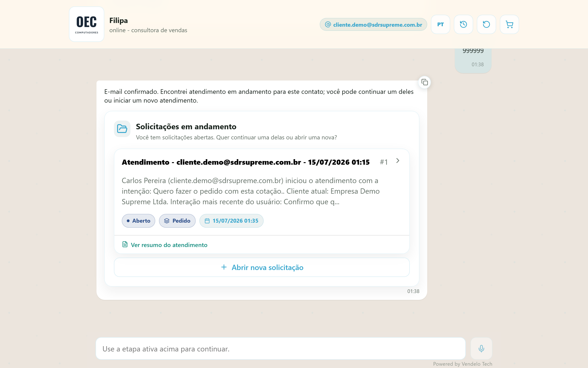Screen dimensions: 588x368
Task: Click the microphone voice input icon
Action: [481, 348]
